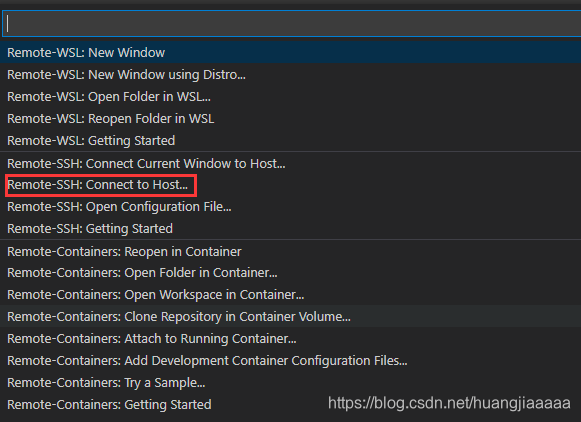Select Remote-WSL: New Window command
581x422 pixels.
[290, 53]
